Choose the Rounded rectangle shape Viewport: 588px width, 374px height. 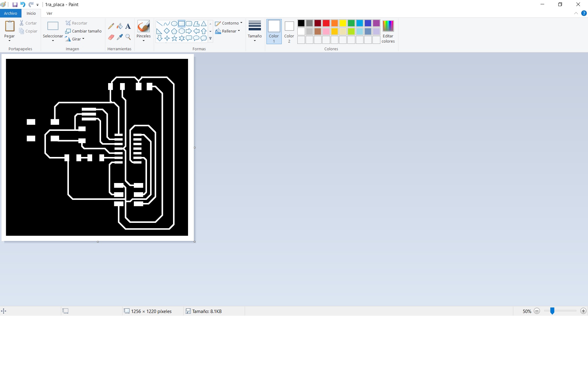coord(189,24)
